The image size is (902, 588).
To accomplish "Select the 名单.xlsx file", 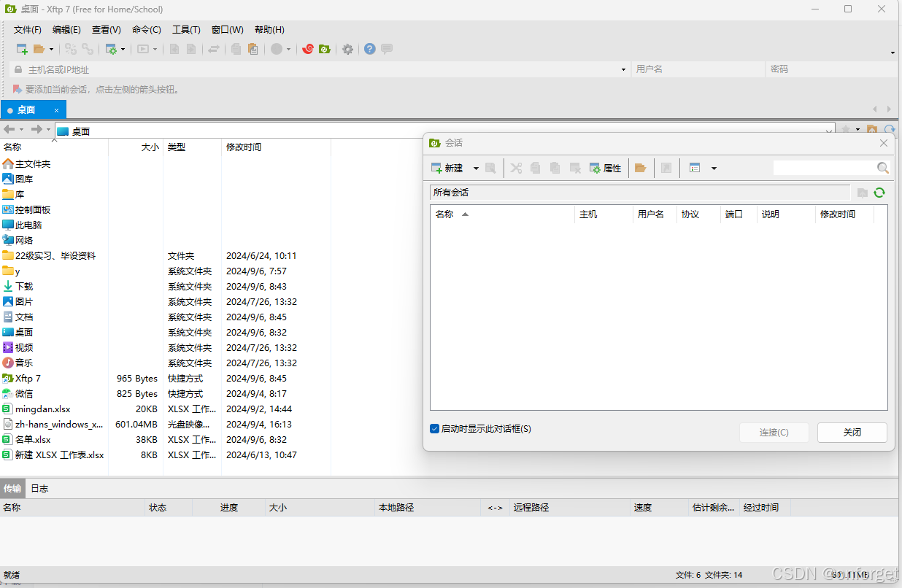I will pos(33,440).
